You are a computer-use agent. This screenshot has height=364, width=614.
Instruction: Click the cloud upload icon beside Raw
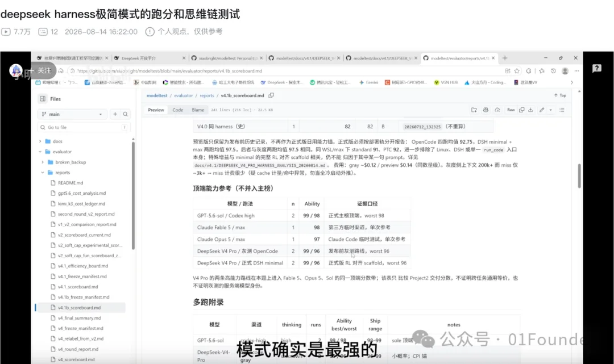pyautogui.click(x=497, y=110)
